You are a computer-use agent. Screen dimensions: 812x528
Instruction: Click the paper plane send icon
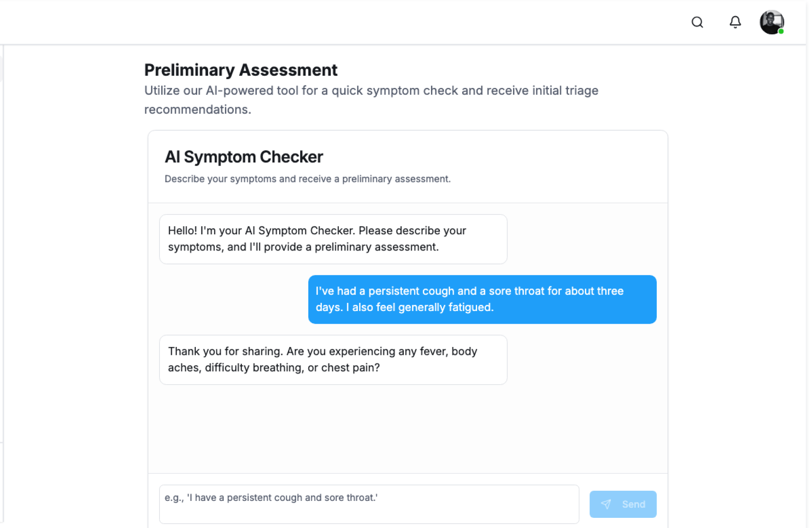(606, 504)
